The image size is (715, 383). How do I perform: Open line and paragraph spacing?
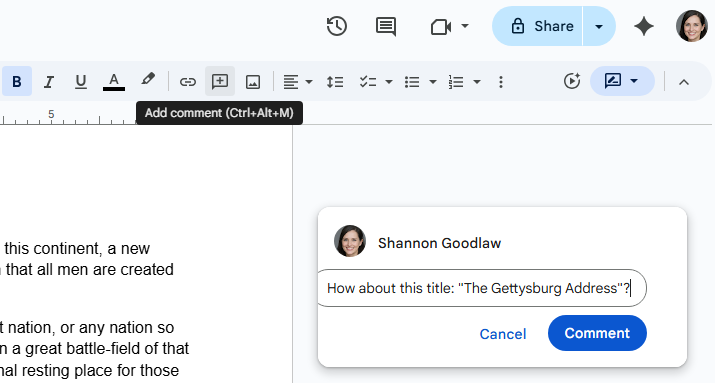tap(335, 82)
